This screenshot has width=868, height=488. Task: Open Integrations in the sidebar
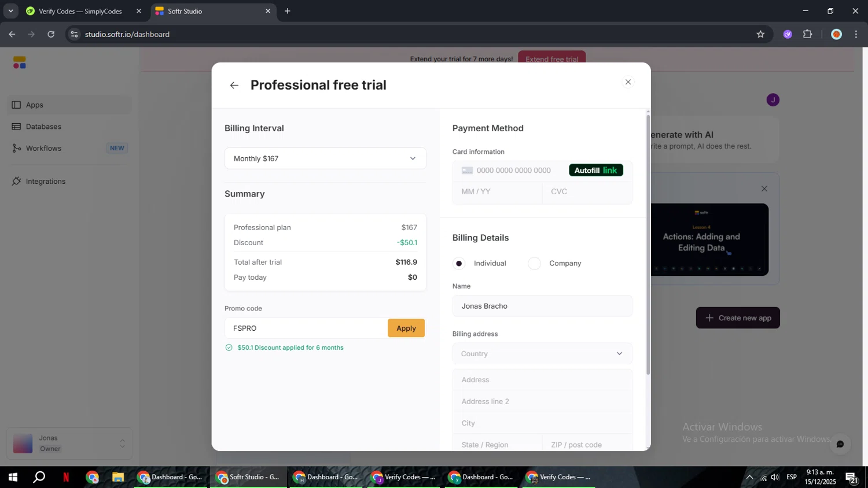pyautogui.click(x=69, y=182)
